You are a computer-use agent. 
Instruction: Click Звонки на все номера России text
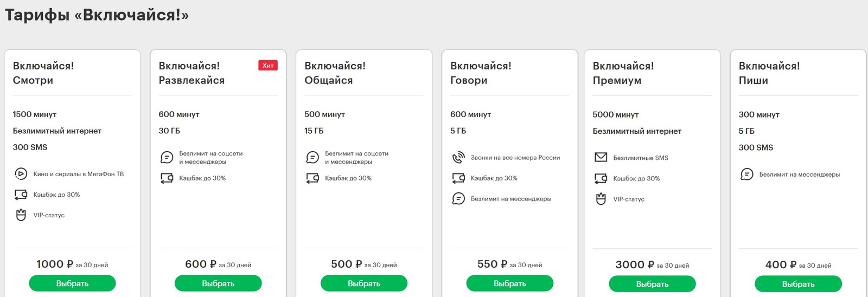[x=515, y=158]
